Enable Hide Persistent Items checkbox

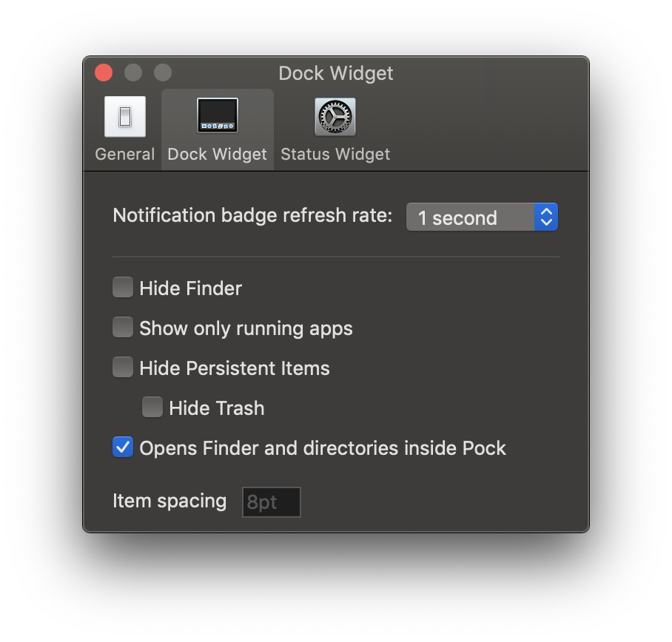(x=123, y=368)
